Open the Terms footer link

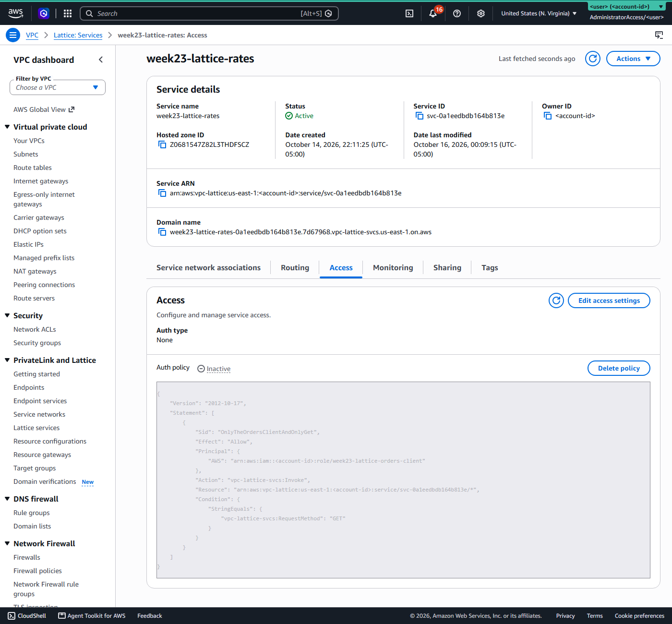[595, 616]
